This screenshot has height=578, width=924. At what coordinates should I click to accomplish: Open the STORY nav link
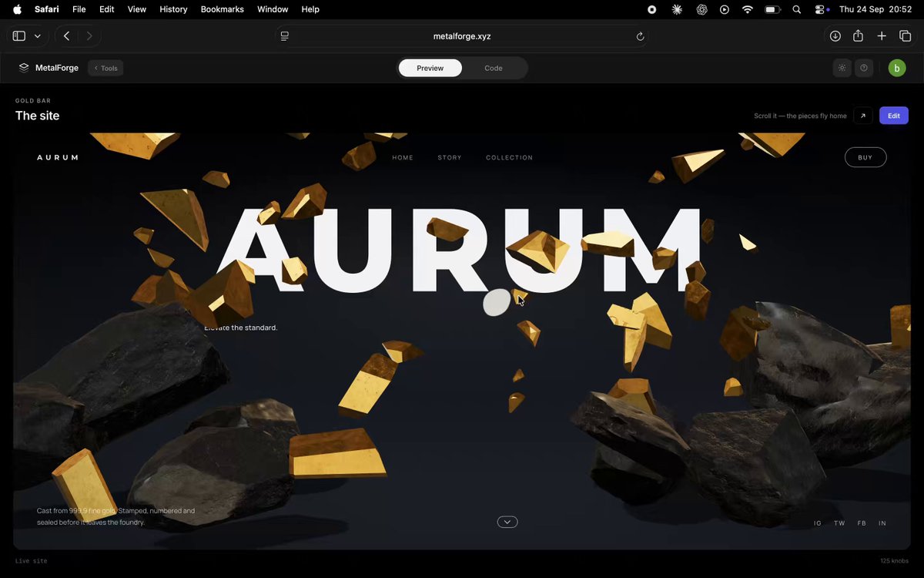pos(450,158)
